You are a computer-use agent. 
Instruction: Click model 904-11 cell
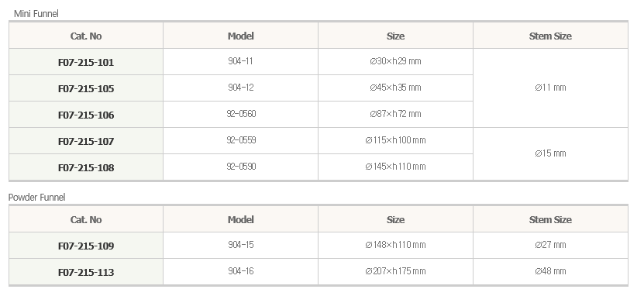[241, 61]
